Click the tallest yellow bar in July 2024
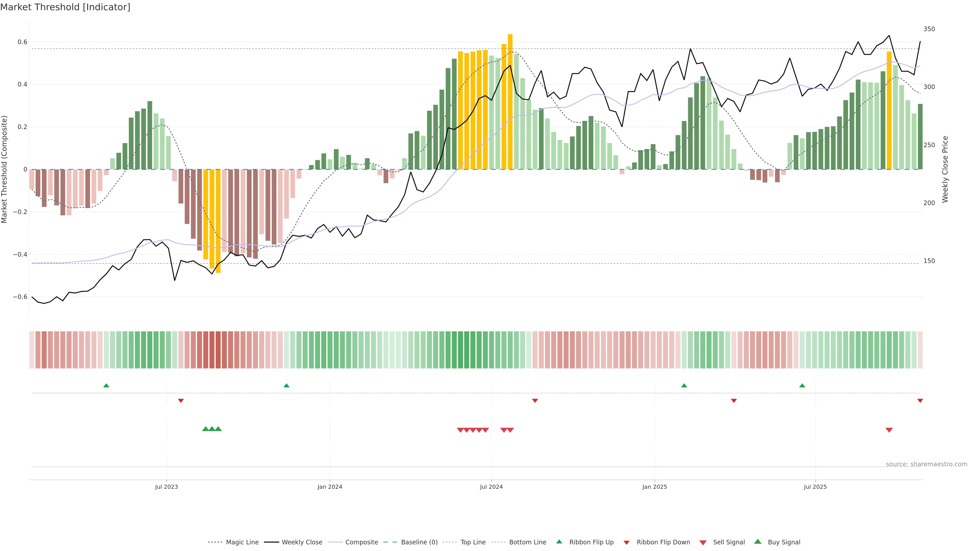 (x=510, y=102)
